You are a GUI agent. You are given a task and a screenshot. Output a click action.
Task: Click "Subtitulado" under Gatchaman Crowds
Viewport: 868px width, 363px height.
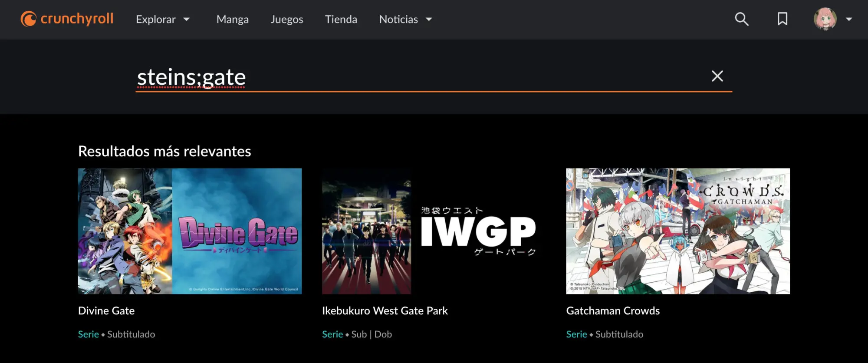[x=619, y=334]
